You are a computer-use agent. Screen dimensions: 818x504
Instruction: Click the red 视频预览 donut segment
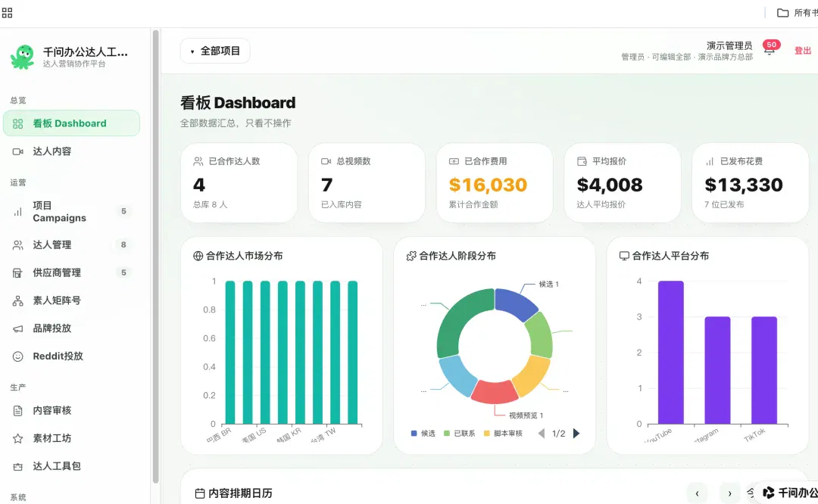tap(494, 392)
